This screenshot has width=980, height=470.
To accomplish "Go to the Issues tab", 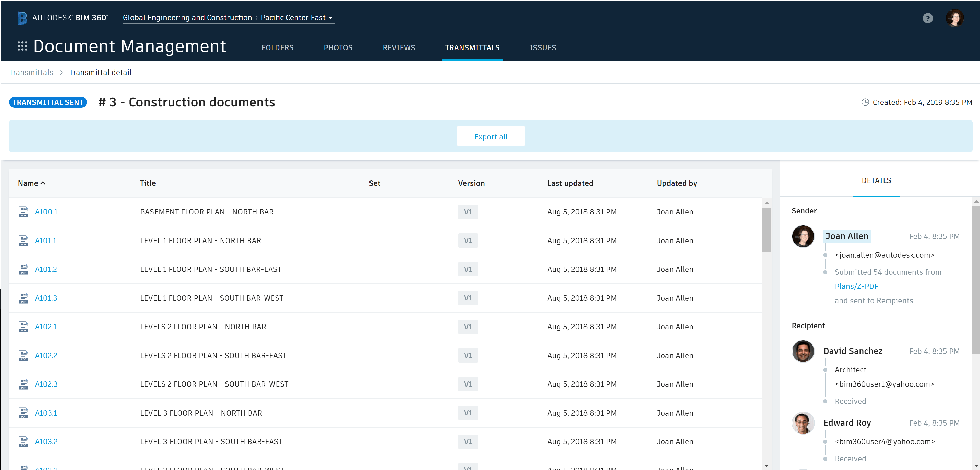I will [x=543, y=47].
